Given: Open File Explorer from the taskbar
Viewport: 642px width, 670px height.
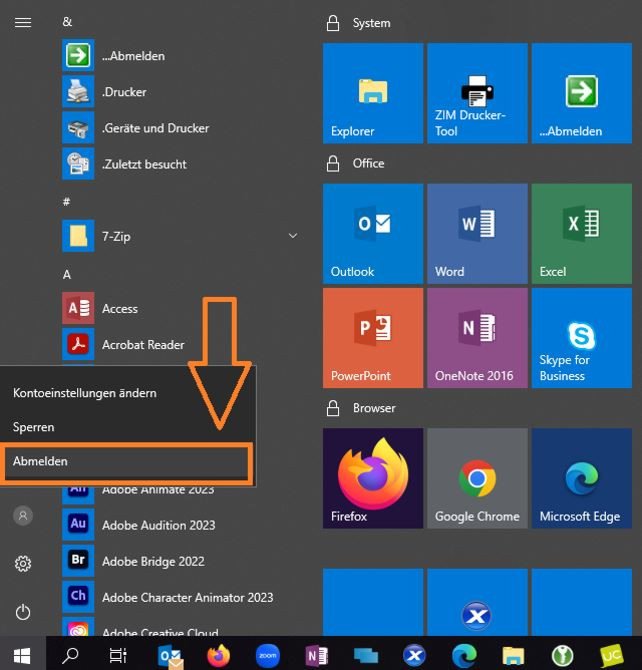Looking at the screenshot, I should click(513, 655).
